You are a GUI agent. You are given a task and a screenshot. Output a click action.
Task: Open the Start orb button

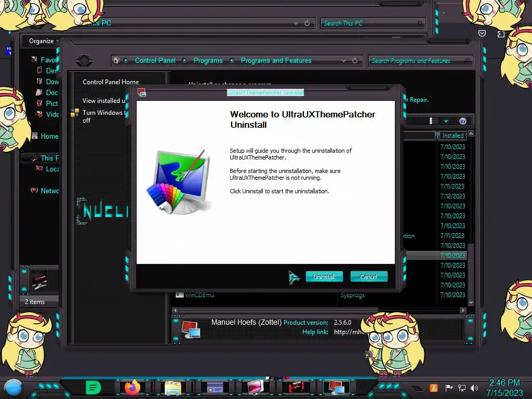click(x=13, y=388)
